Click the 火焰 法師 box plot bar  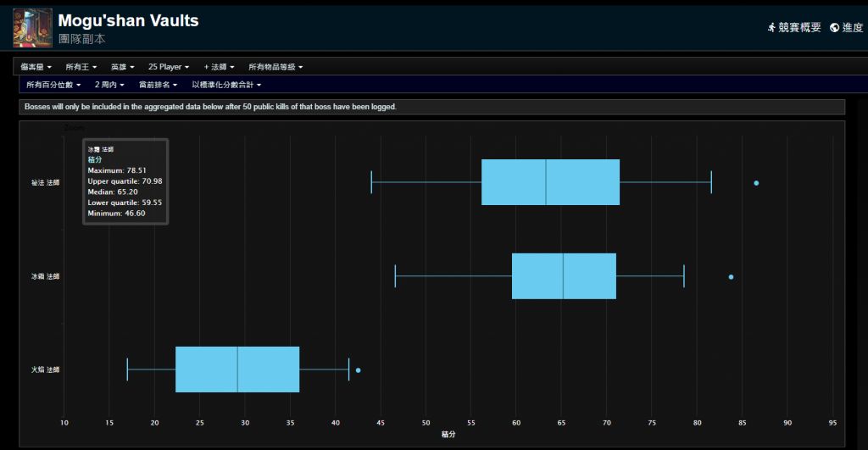237,369
